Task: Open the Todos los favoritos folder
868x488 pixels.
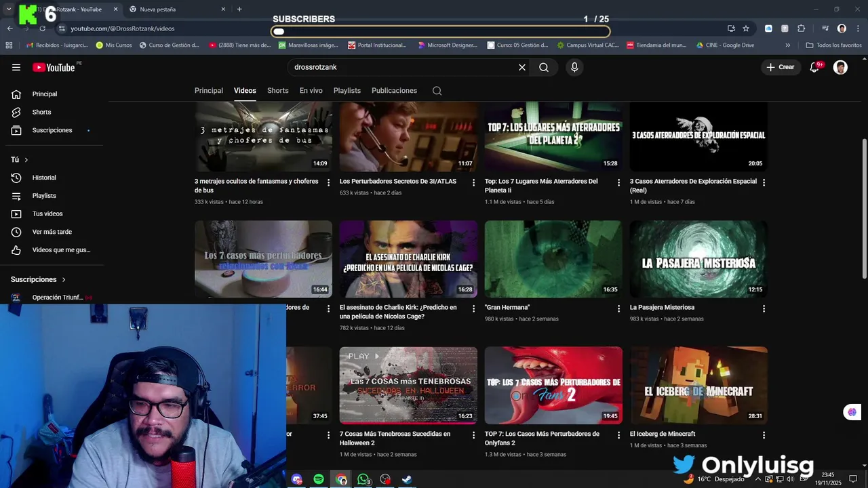Action: pos(833,45)
